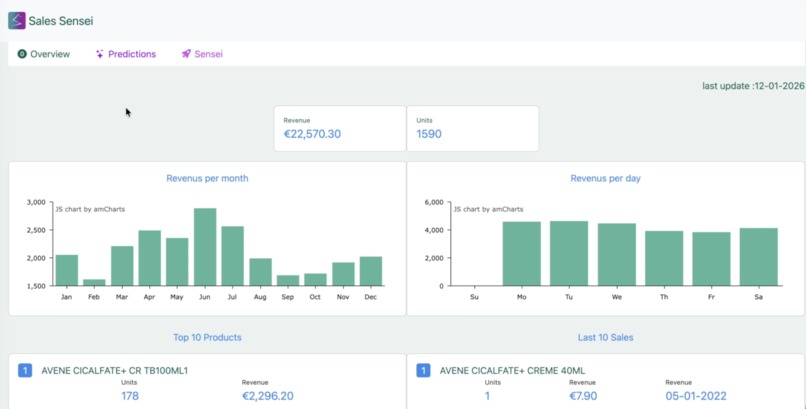
Task: Click the Mo bar in daily chart
Action: pyautogui.click(x=522, y=254)
